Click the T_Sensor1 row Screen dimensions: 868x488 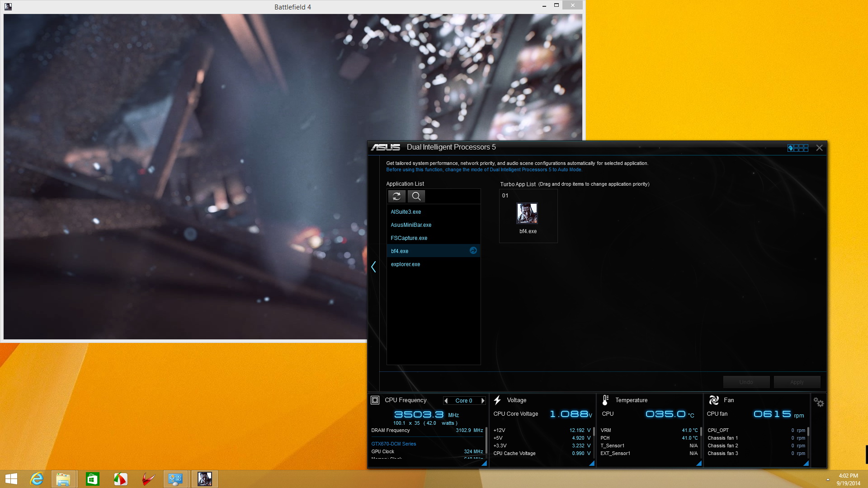click(649, 446)
